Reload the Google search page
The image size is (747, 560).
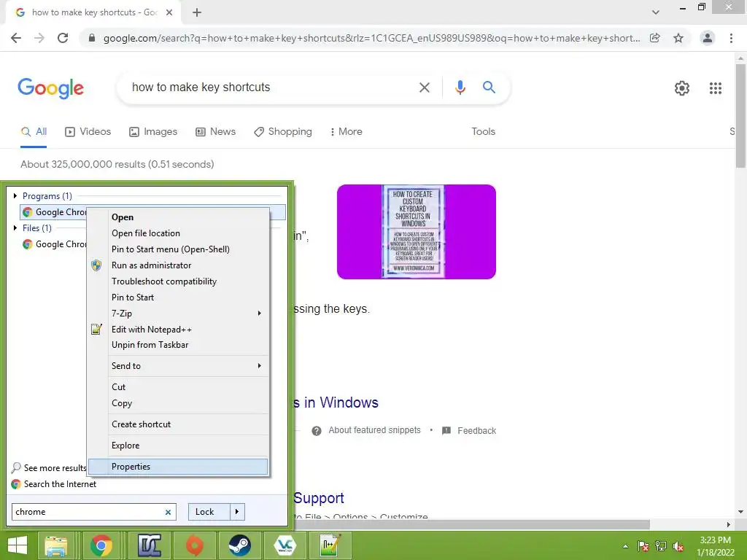tap(63, 38)
